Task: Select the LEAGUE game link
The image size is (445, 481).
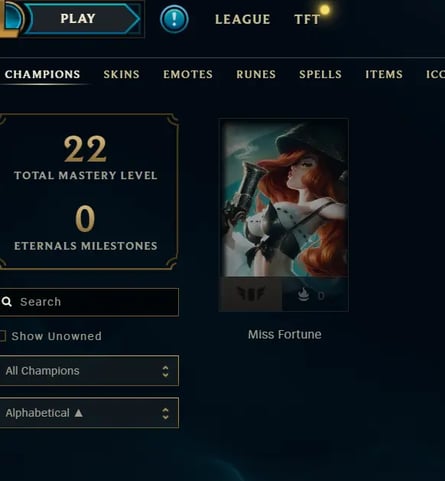Action: 243,19
